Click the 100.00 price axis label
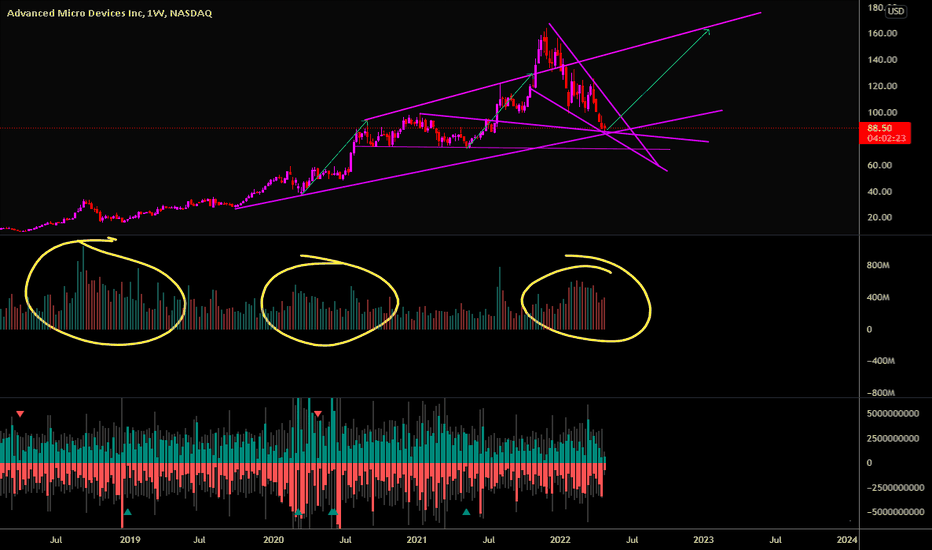This screenshot has width=932, height=550. [882, 112]
